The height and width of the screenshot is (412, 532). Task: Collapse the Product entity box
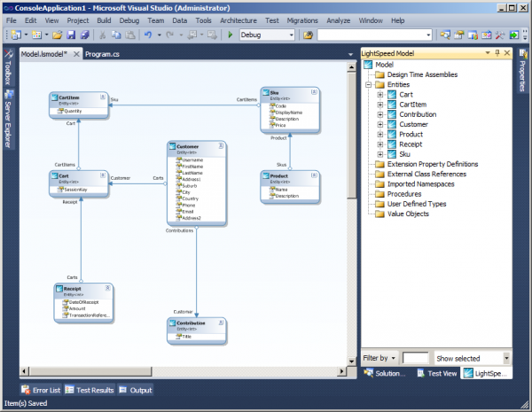[314, 175]
